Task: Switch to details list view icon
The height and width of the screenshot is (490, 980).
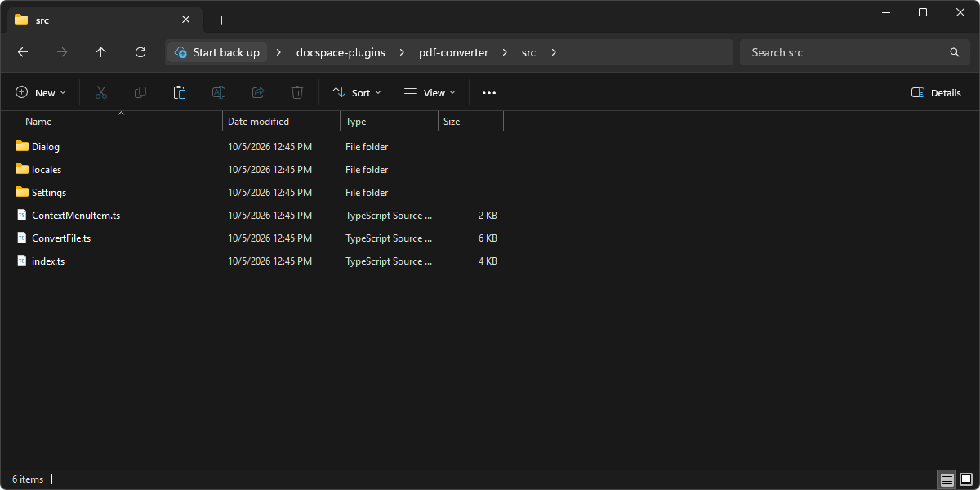Action: [947, 479]
